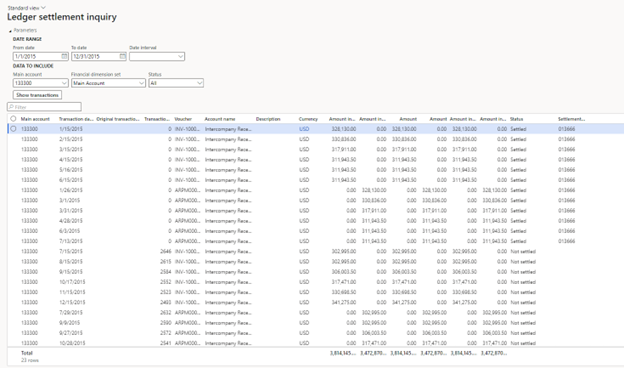Click the Voucher column header
The image size is (624, 368).
(183, 119)
